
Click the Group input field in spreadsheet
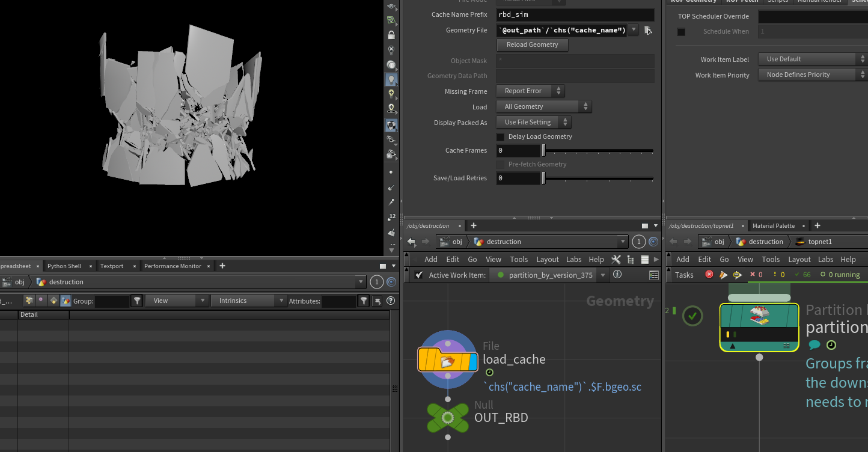pos(112,301)
